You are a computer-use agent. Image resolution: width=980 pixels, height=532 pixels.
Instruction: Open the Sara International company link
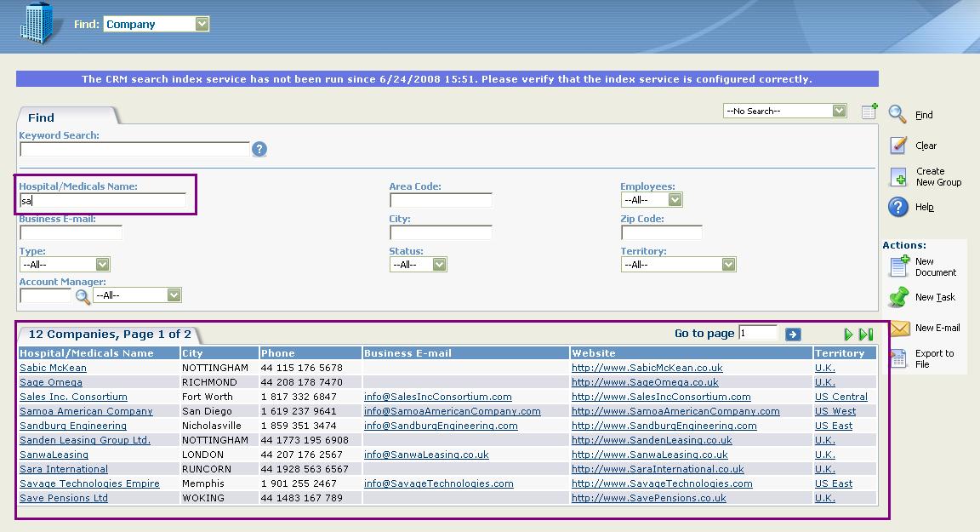[x=64, y=469]
